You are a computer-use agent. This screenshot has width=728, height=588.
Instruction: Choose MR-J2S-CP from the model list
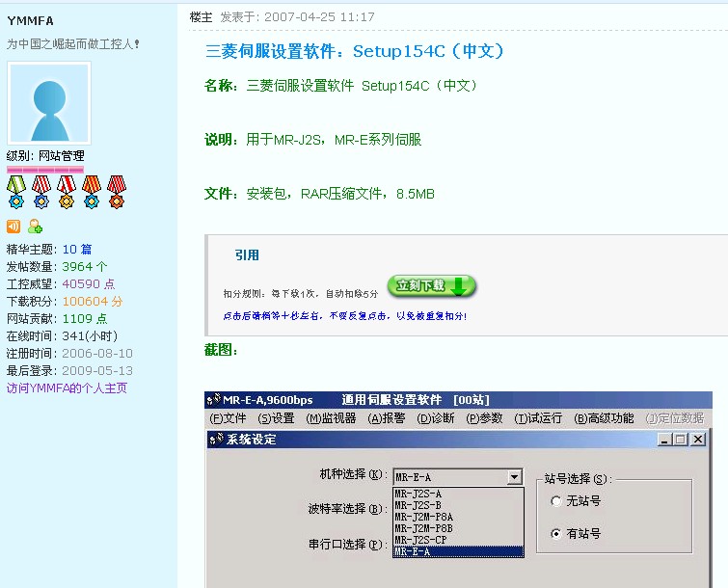[x=420, y=540]
